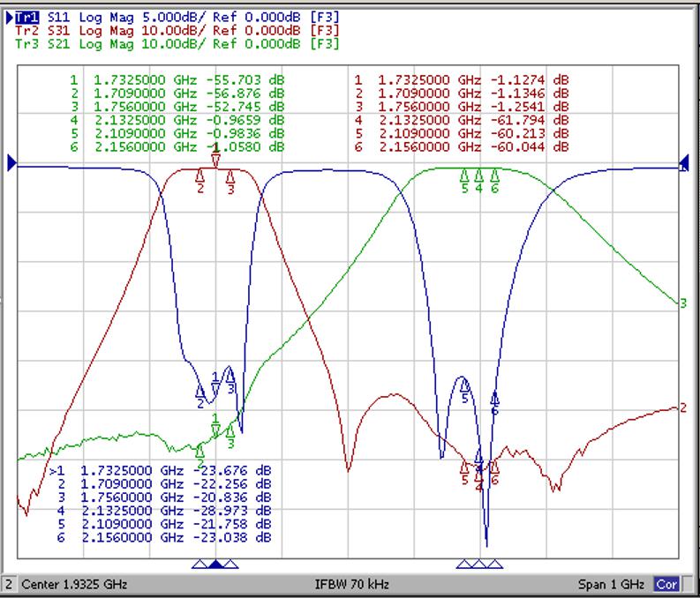Image resolution: width=700 pixels, height=598 pixels.
Task: Click the -0.9659 dB row in green marker table
Action: point(177,120)
